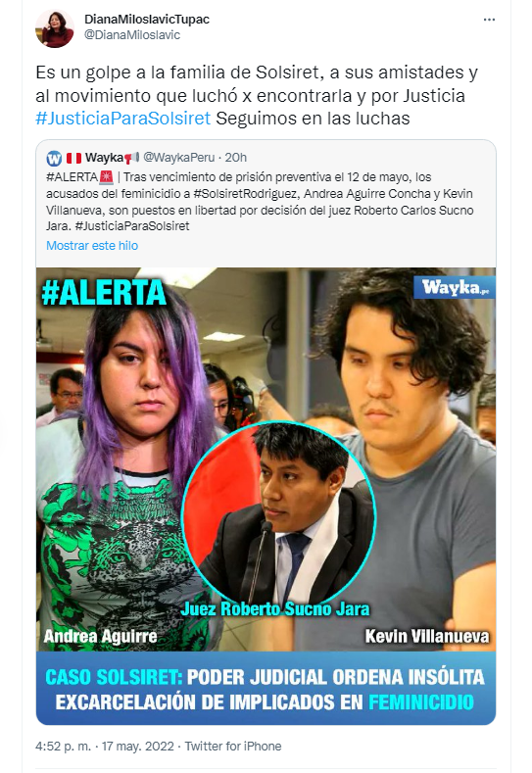The height and width of the screenshot is (773, 532).
Task: Open the quoted tweet text body
Action: [260, 202]
